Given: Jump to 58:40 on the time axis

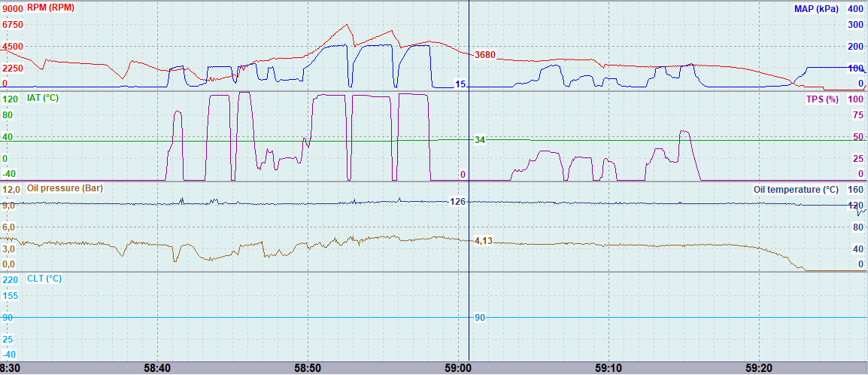Looking at the screenshot, I should pyautogui.click(x=156, y=369).
